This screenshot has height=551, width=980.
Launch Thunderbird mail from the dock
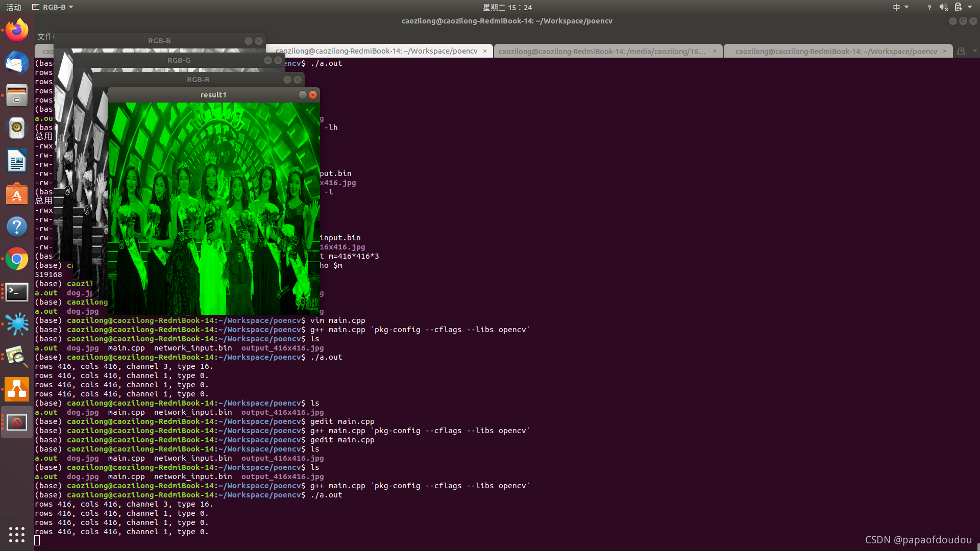[x=17, y=63]
